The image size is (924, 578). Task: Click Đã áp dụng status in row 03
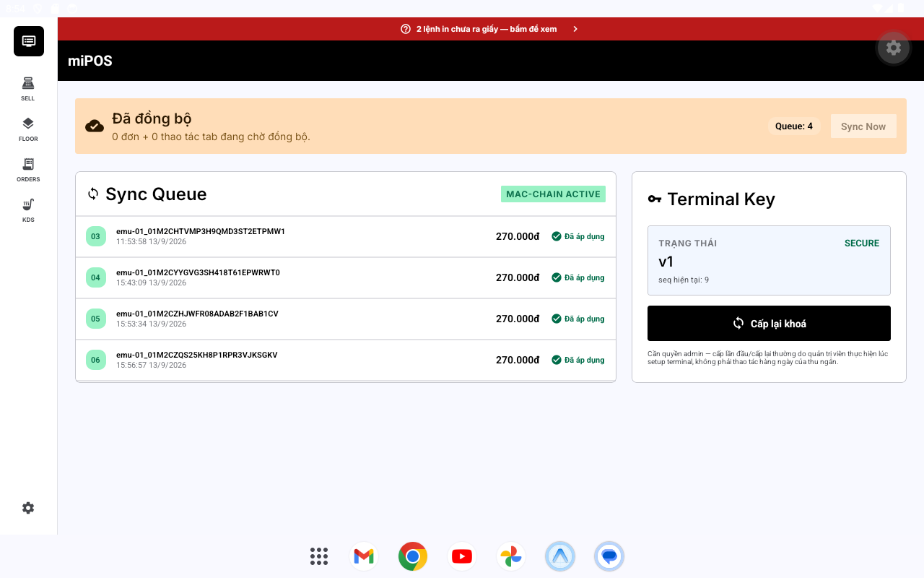(578, 236)
